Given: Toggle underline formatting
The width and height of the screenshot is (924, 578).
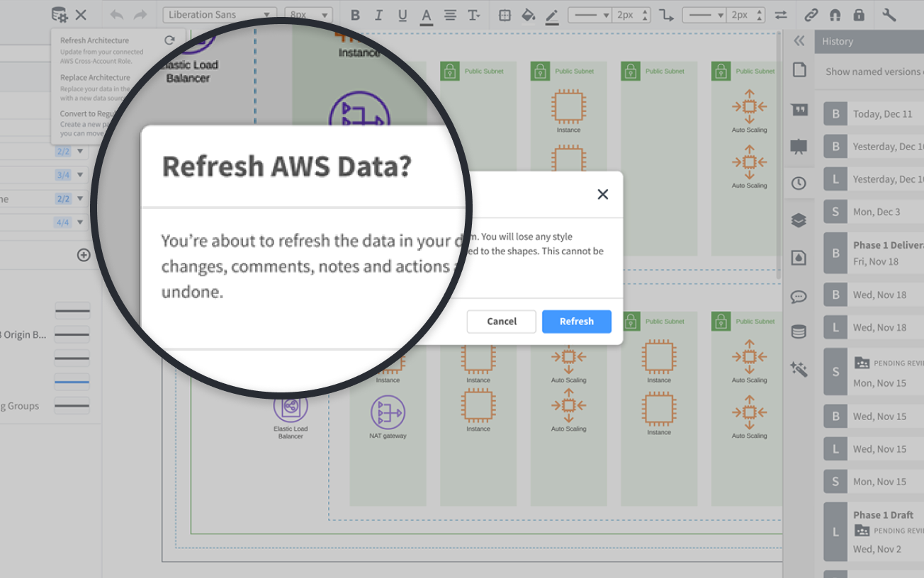Looking at the screenshot, I should click(x=402, y=14).
